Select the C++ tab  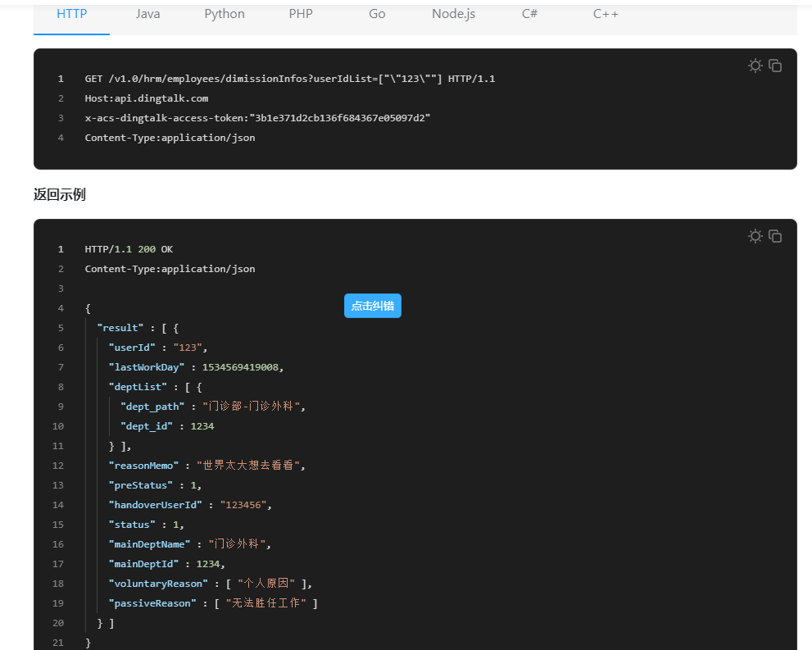(x=606, y=14)
